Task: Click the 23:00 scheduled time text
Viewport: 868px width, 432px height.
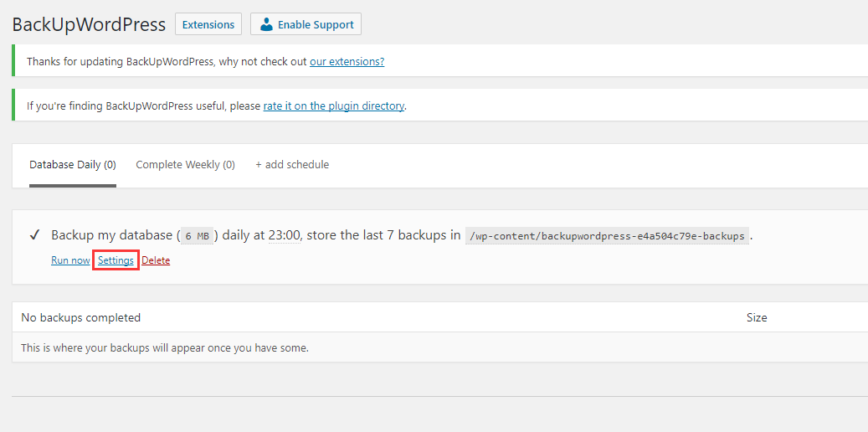Action: click(284, 235)
